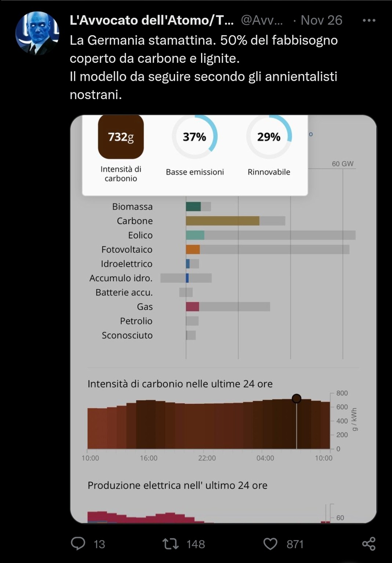Retweet this post
The image size is (392, 563).
point(170,544)
